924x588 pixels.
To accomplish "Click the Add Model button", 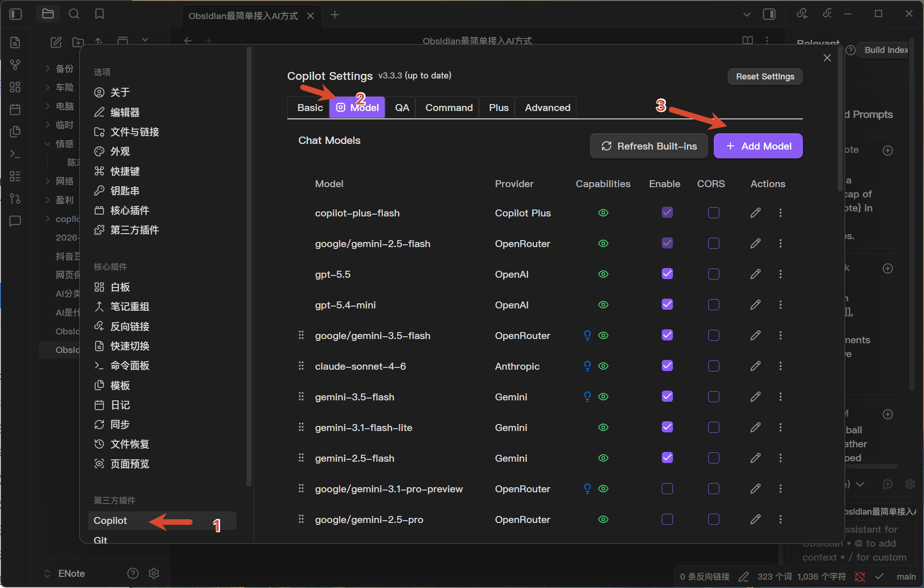I will point(758,146).
